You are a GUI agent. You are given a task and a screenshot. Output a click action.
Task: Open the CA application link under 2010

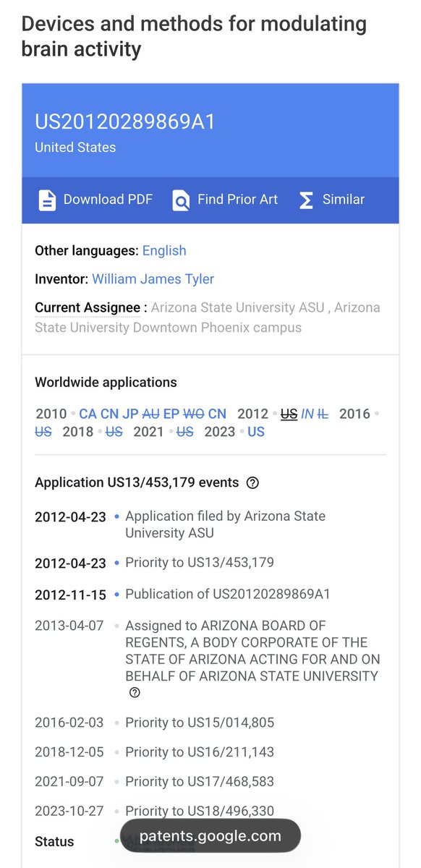[x=88, y=414]
